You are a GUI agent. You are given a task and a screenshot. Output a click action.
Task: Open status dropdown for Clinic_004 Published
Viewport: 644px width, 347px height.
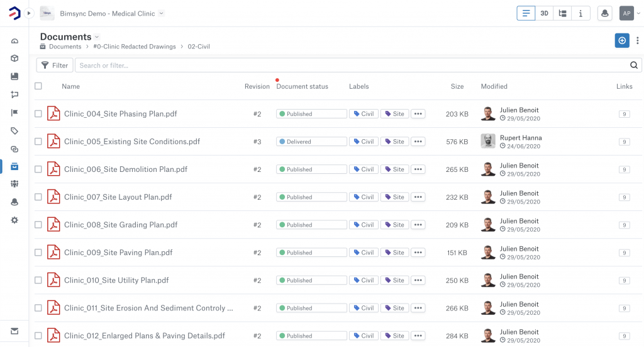click(311, 114)
